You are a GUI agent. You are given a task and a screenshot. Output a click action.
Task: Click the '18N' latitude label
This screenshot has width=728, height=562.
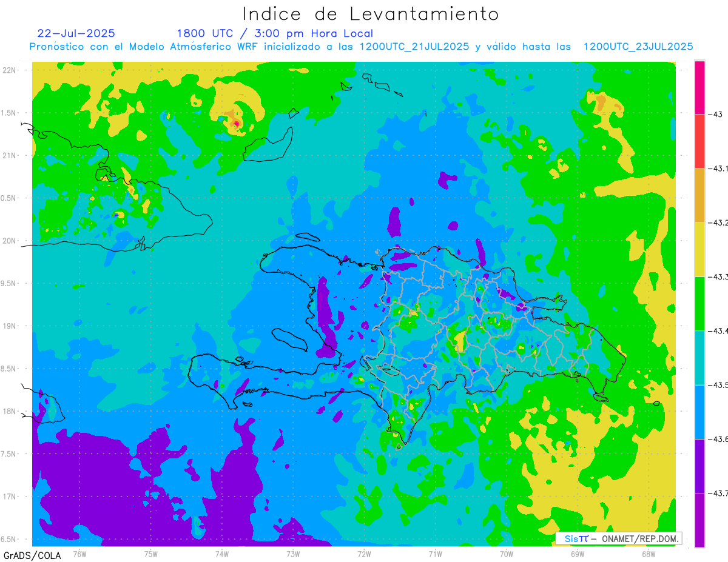pyautogui.click(x=9, y=411)
